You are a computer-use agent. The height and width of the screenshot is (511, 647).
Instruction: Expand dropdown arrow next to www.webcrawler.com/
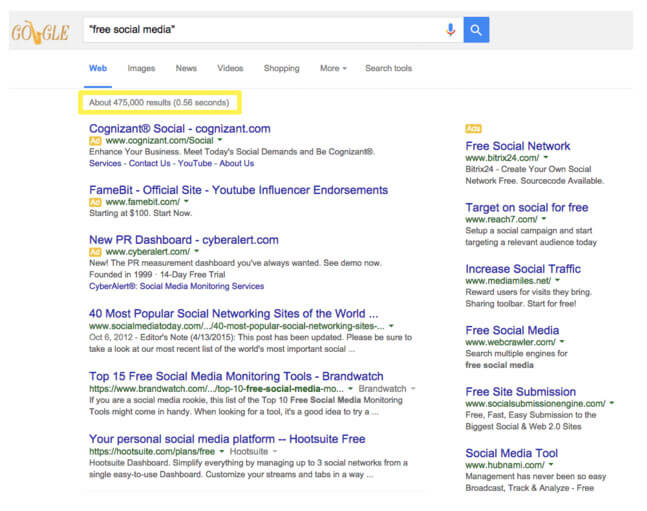(562, 342)
